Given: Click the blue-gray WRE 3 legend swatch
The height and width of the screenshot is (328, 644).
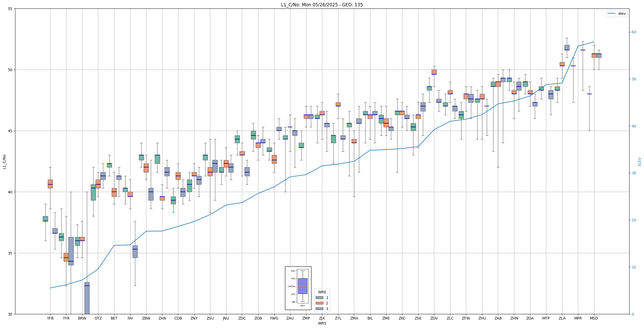Looking at the screenshot, I should tap(319, 309).
